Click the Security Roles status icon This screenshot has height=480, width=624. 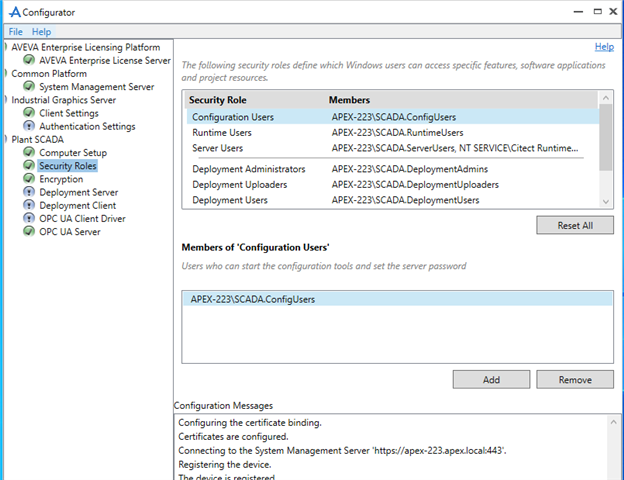pos(29,165)
